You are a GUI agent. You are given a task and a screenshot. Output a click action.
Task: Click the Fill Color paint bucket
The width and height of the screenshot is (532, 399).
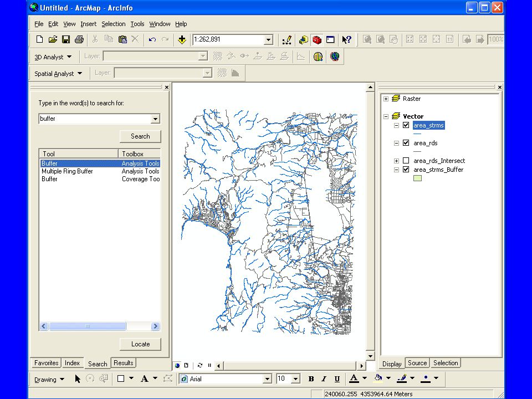(378, 378)
